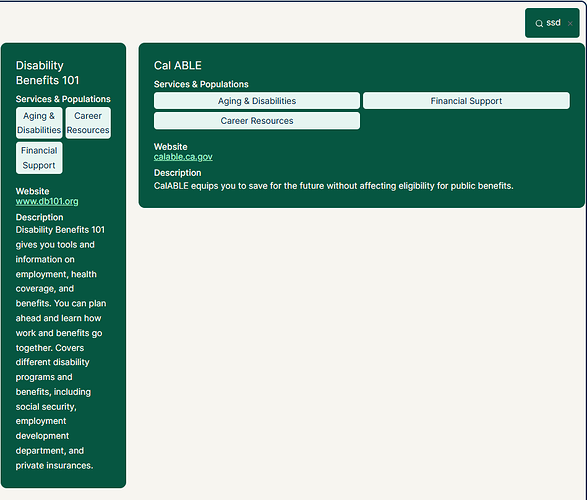Select Financial Support tag in Disability Benefits 101
Viewport: 587px width, 500px height.
point(39,158)
